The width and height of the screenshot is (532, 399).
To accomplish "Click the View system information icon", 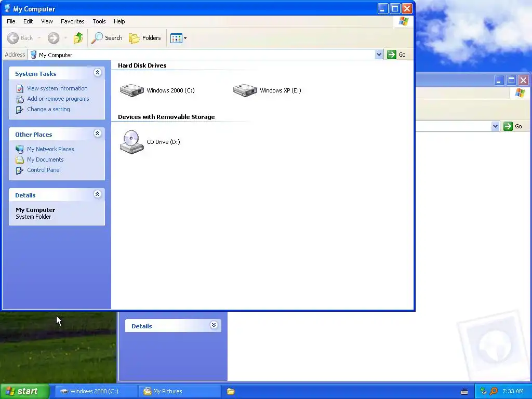I will (x=20, y=88).
